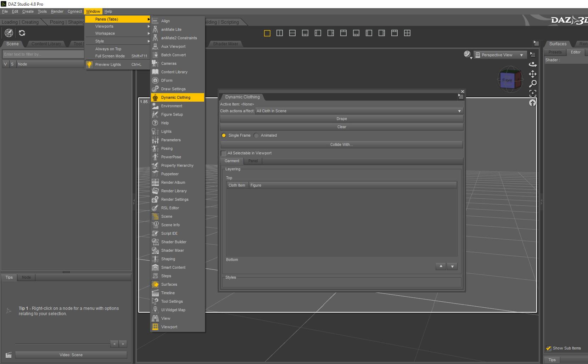
Task: Open Shader Builder pane
Action: [x=178, y=242]
